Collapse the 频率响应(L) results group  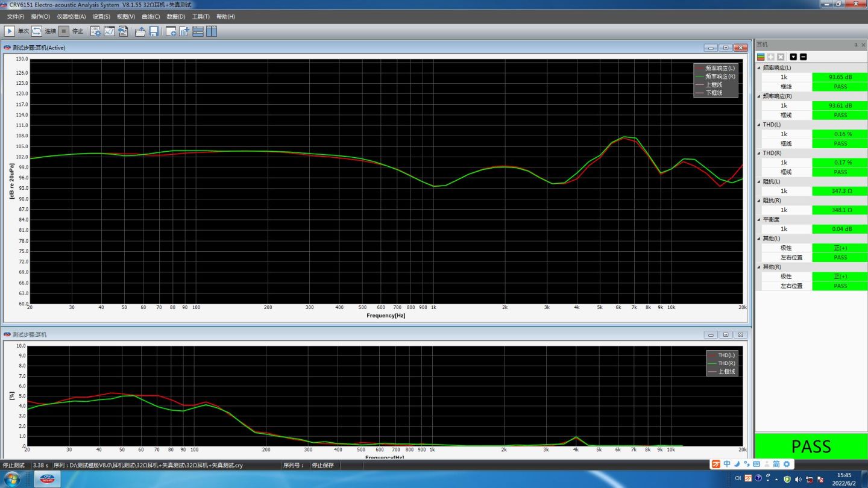point(759,67)
